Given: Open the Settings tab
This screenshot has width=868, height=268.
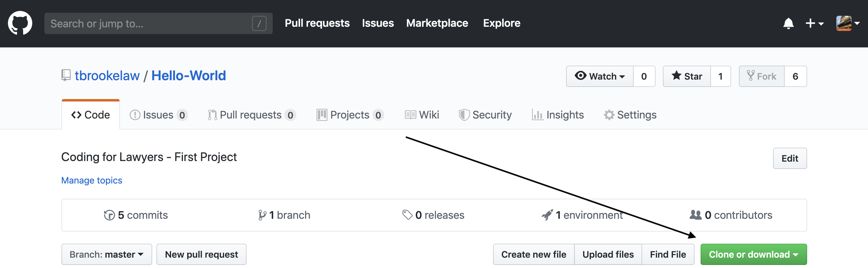Looking at the screenshot, I should [630, 115].
